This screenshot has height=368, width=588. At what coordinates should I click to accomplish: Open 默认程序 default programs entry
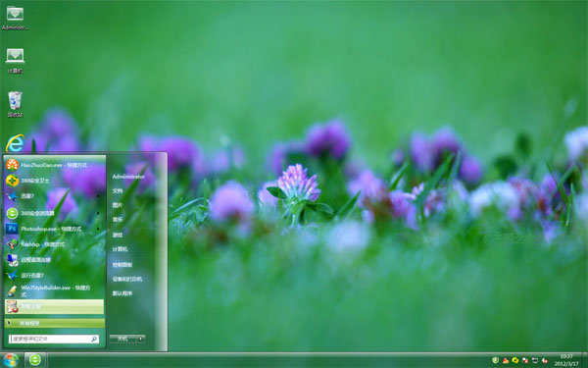point(122,293)
